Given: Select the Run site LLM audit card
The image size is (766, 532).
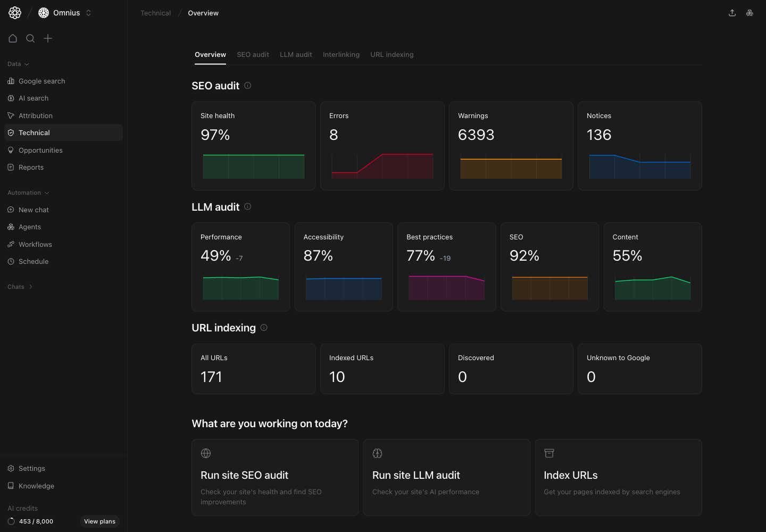Looking at the screenshot, I should pos(446,477).
